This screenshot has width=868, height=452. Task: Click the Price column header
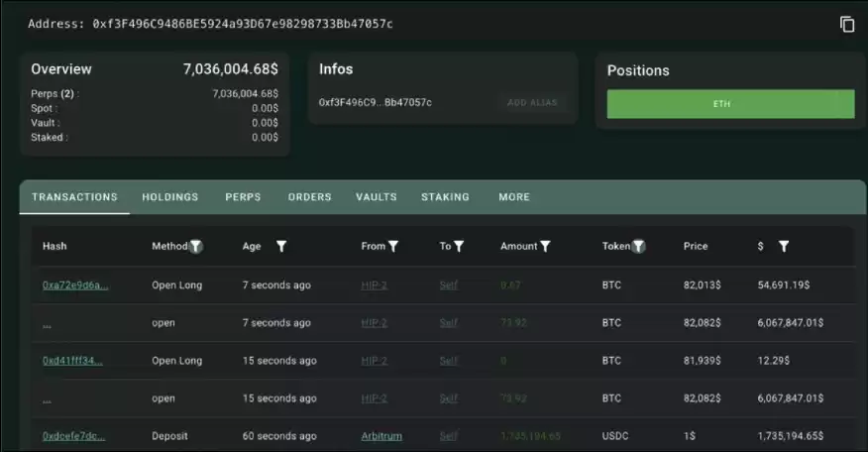pos(696,247)
